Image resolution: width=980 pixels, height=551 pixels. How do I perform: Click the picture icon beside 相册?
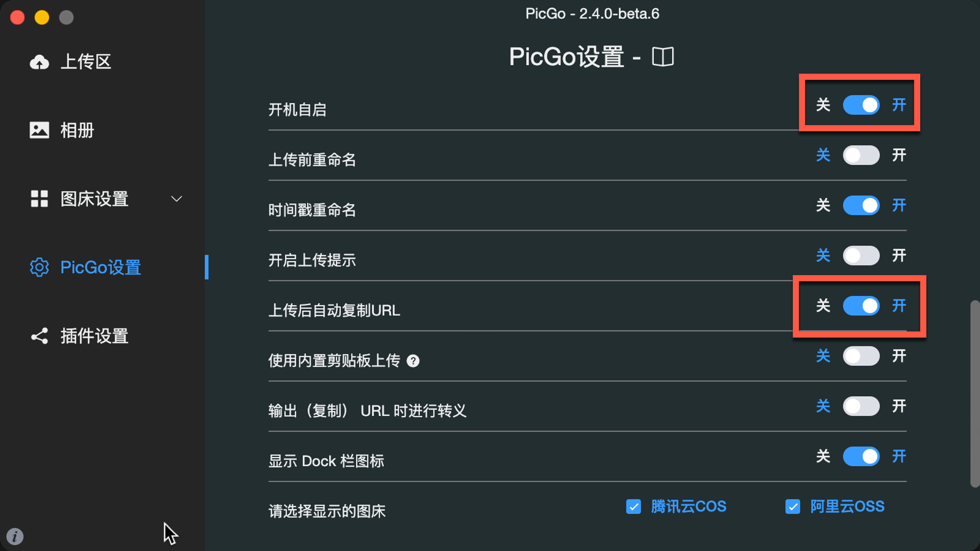pos(40,130)
